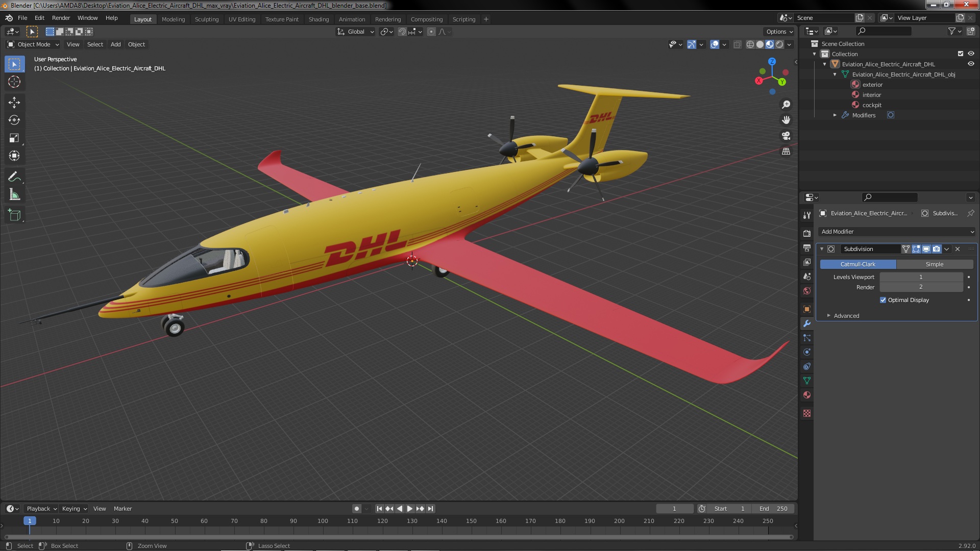Open Global transform orientation dropdown
Screen dimensions: 980x551
coord(356,32)
